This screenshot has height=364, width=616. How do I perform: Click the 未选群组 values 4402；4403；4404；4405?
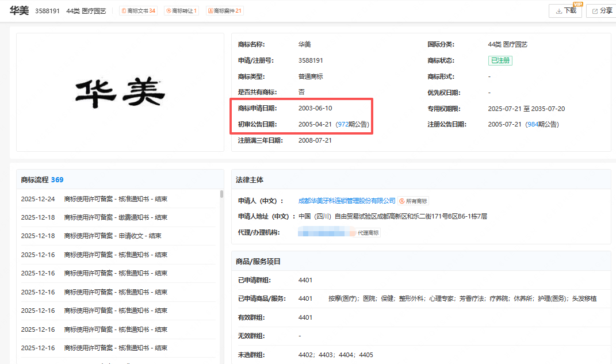[335, 355]
